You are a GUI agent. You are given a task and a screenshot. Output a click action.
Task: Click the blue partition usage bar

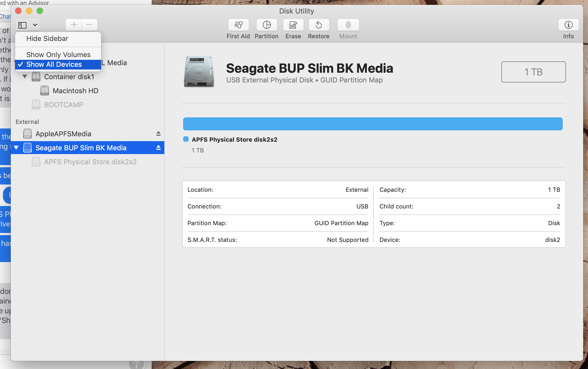(373, 124)
